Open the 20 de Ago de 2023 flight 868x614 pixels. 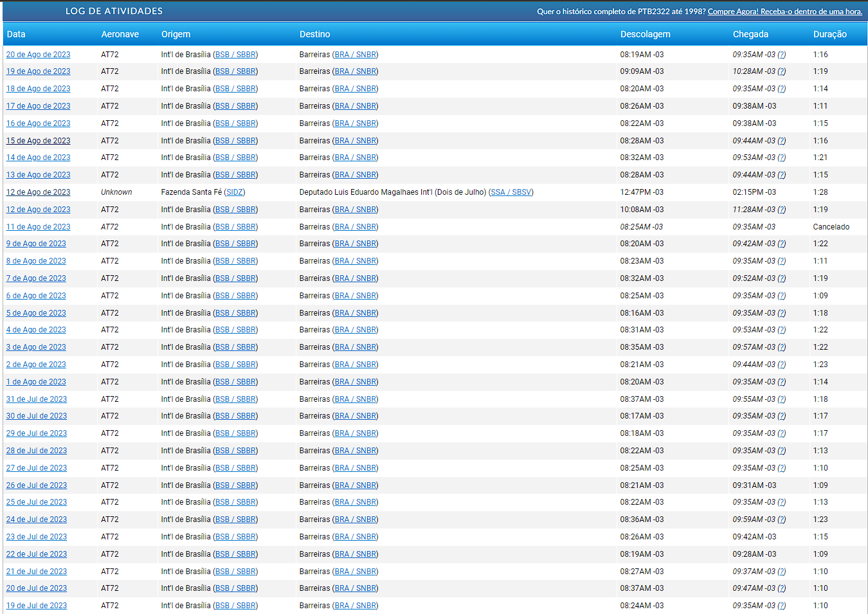[x=39, y=55]
